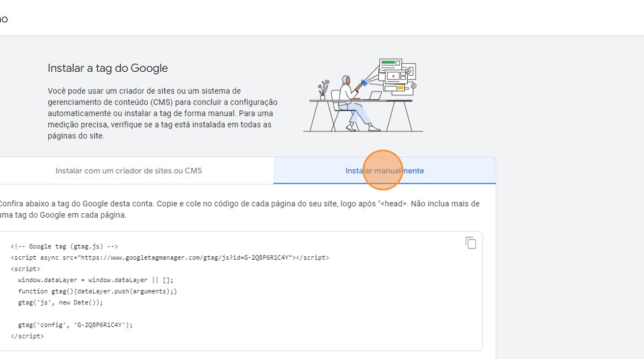The height and width of the screenshot is (359, 644).
Task: Click the "function gtag()" code line
Action: tap(97, 291)
